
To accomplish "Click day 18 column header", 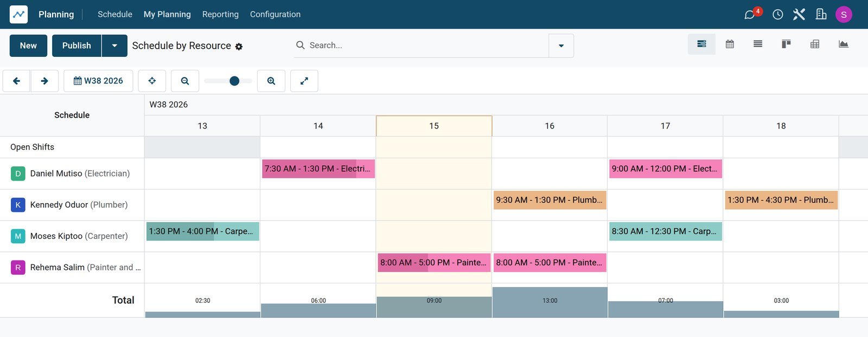I will click(x=781, y=126).
